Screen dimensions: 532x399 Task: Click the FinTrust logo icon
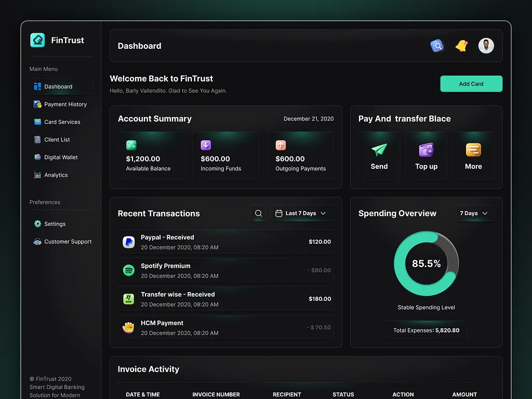tap(37, 40)
